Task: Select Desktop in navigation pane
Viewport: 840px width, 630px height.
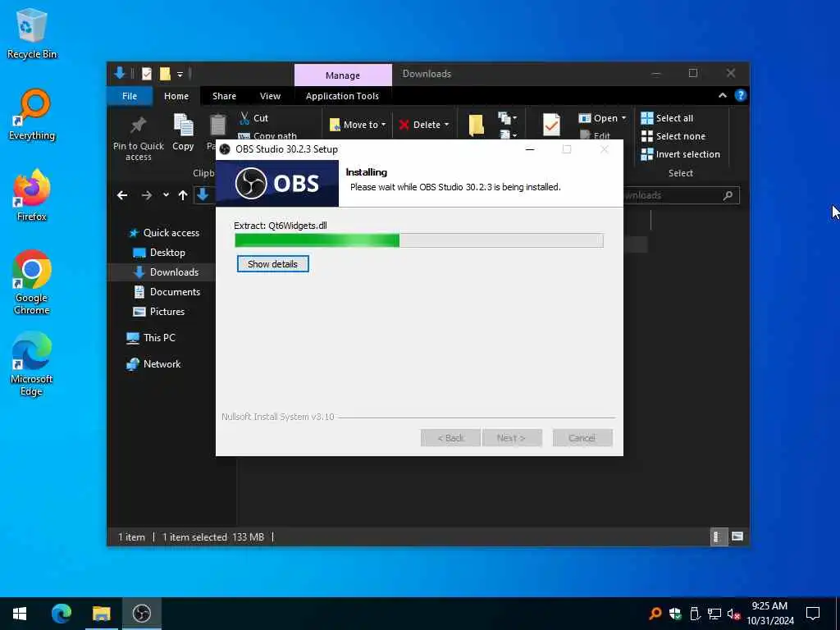Action: (159, 253)
